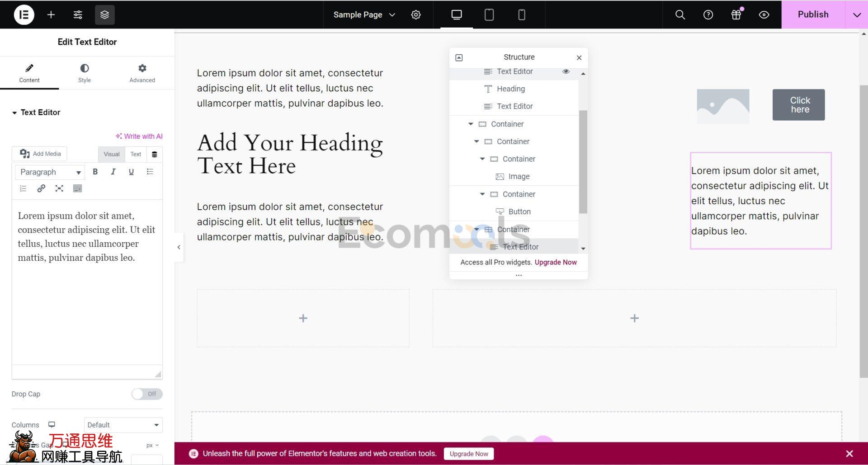Viewport: 868px width, 465px height.
Task: Open the Add Element plus icon
Action: 51,15
